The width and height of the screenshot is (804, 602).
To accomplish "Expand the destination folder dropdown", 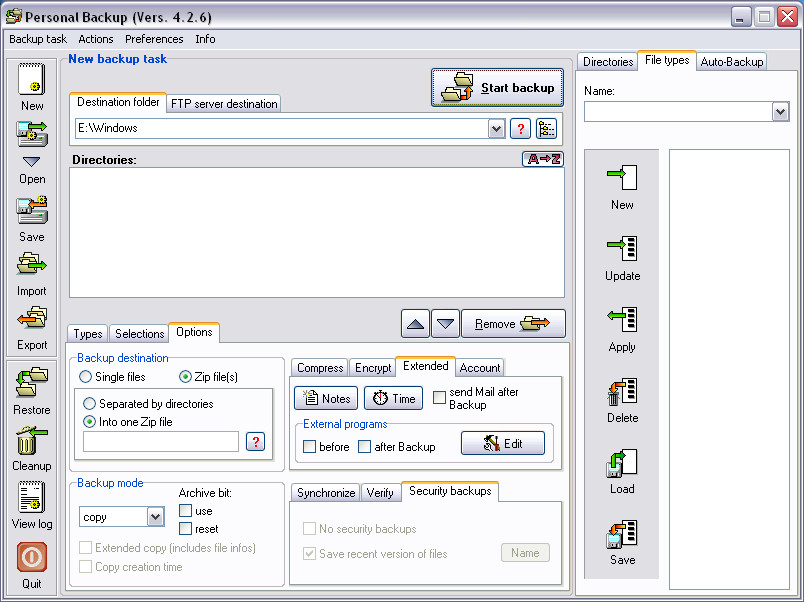I will pyautogui.click(x=496, y=129).
